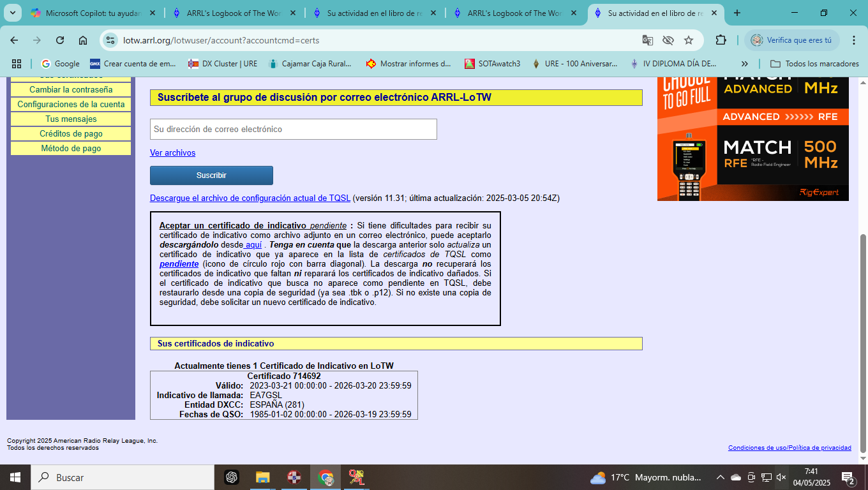Open the Extensions puzzle icon

(x=721, y=40)
